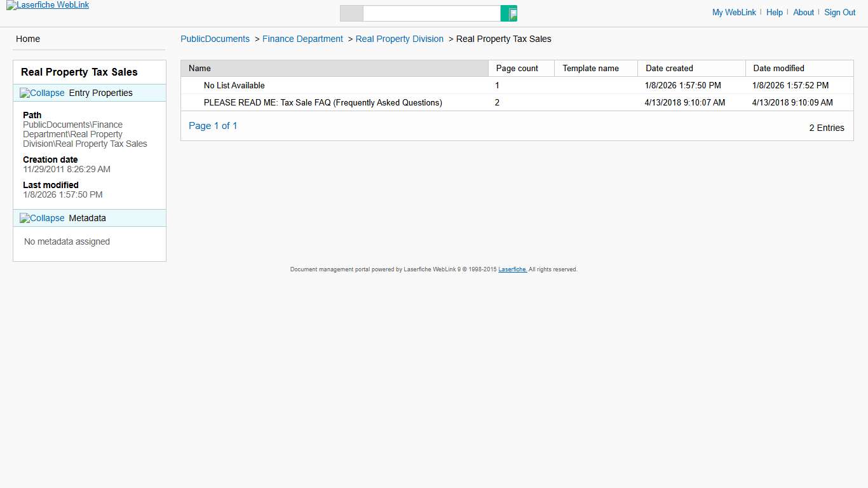Sort by the Date modified column
The width and height of the screenshot is (868, 488).
pos(778,68)
